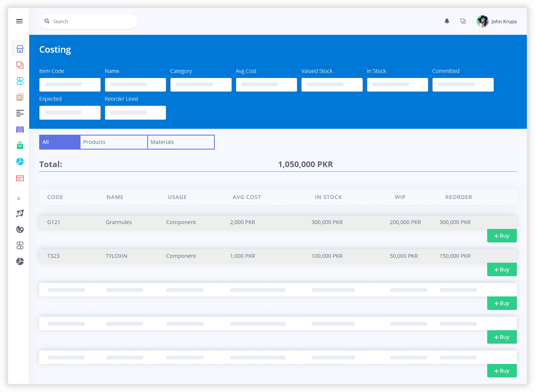The width and height of the screenshot is (535, 392).
Task: Click the 1,000 PKR avg cost cell
Action: tap(243, 256)
